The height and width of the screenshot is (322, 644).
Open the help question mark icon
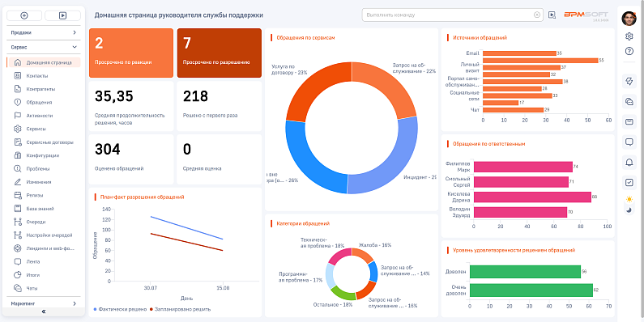click(x=629, y=51)
